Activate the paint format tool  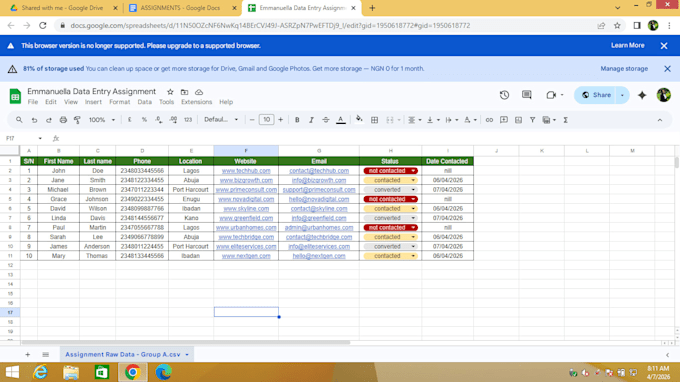tap(77, 120)
